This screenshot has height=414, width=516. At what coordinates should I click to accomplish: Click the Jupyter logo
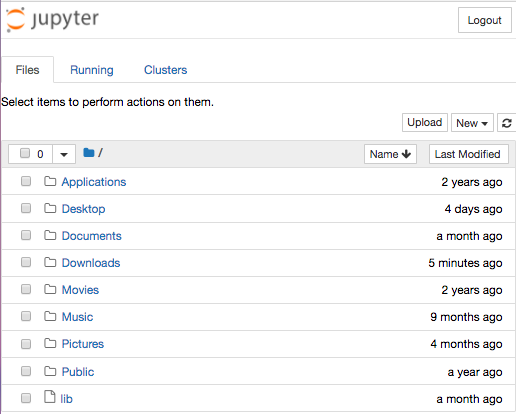click(x=52, y=20)
